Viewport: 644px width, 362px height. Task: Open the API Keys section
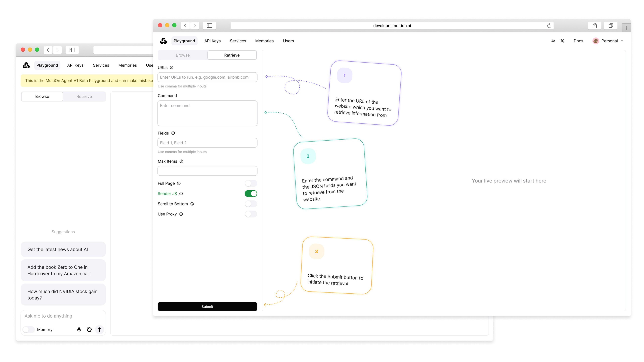(212, 41)
